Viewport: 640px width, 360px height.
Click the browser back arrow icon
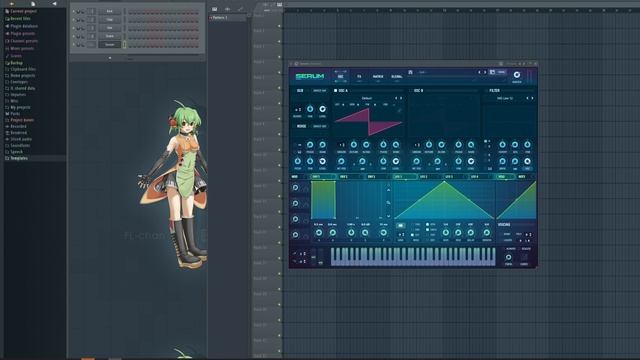[11, 4]
